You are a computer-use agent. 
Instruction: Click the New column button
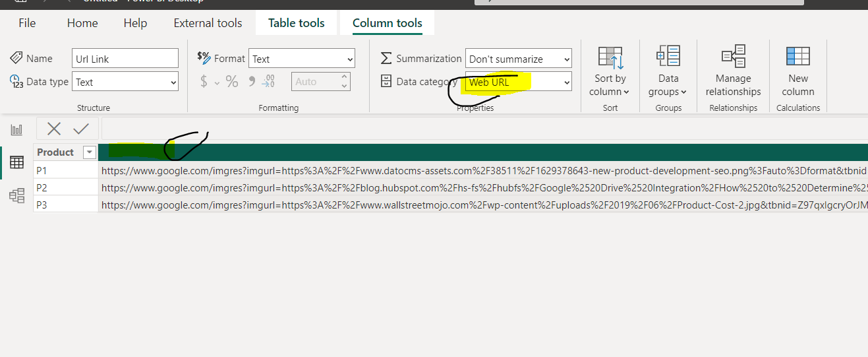798,71
